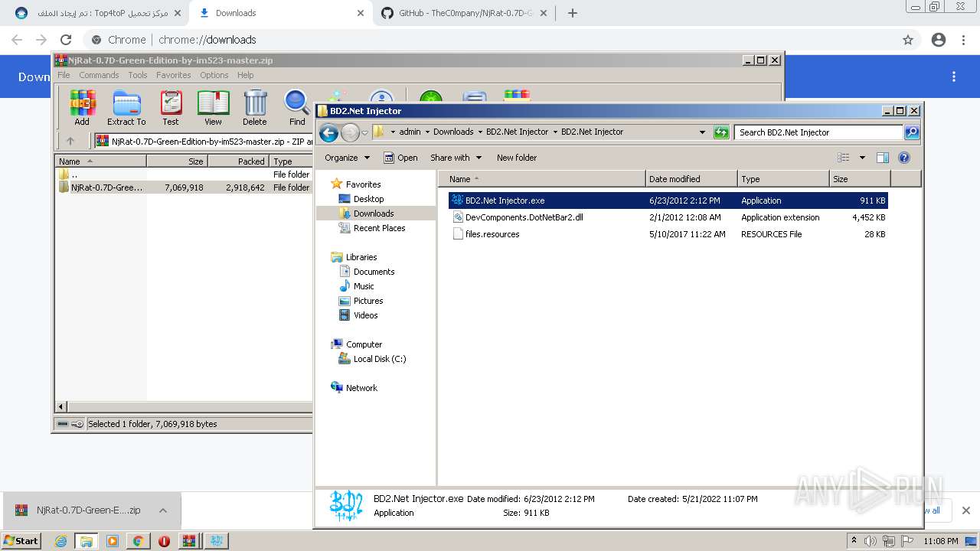Click the View icon in WinRAR toolbar
The width and height of the screenshot is (980, 551).
point(213,108)
